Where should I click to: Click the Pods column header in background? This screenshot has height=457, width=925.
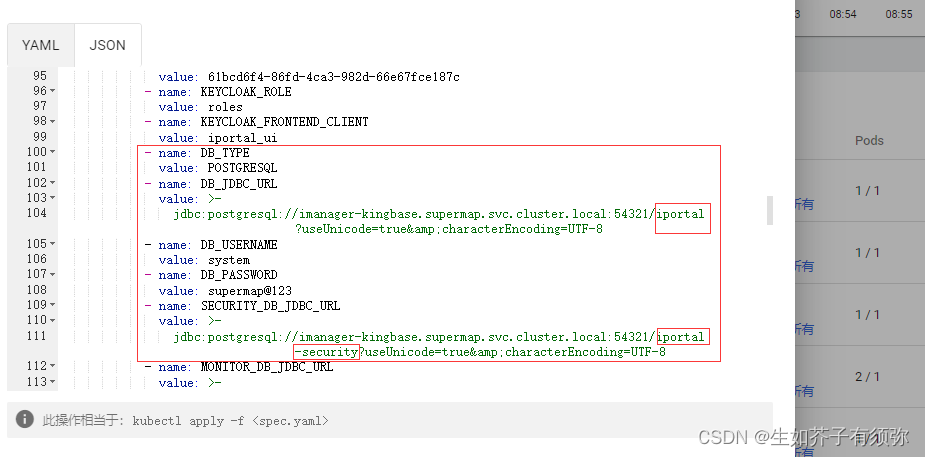(870, 140)
